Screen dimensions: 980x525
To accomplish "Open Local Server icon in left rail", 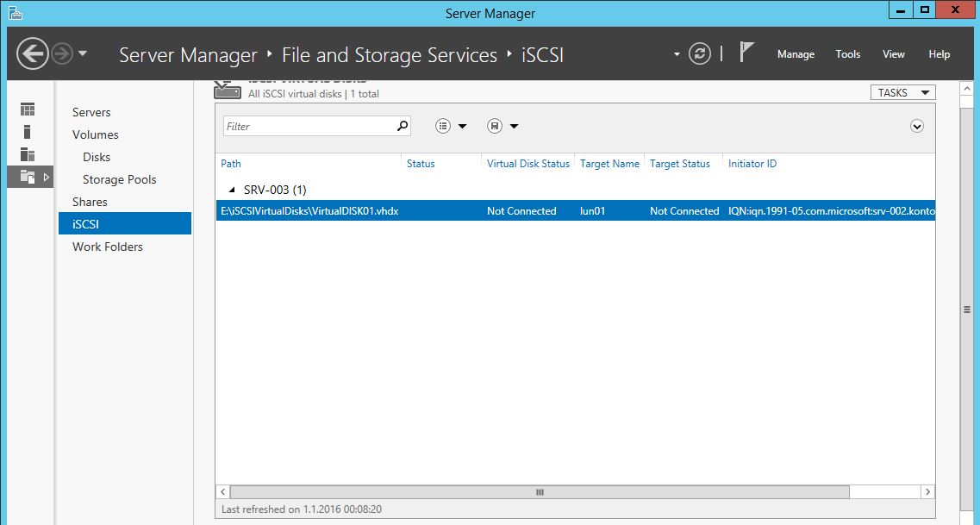I will 27,132.
